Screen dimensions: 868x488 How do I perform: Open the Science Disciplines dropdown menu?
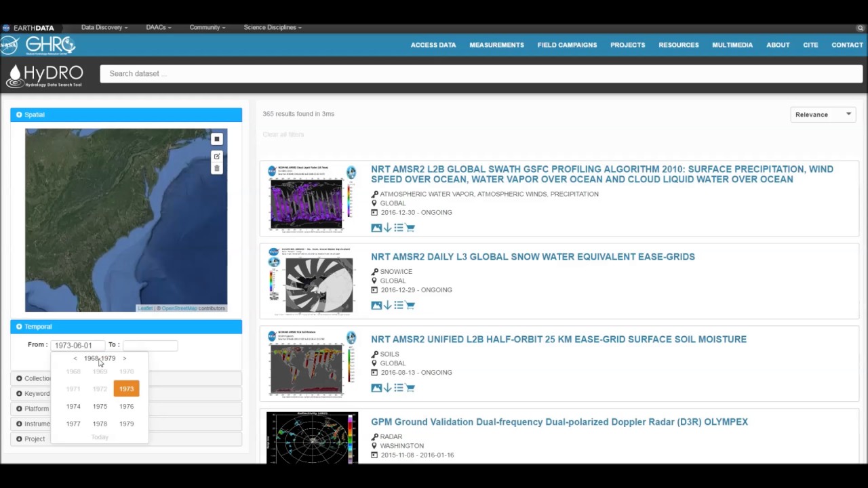click(273, 28)
